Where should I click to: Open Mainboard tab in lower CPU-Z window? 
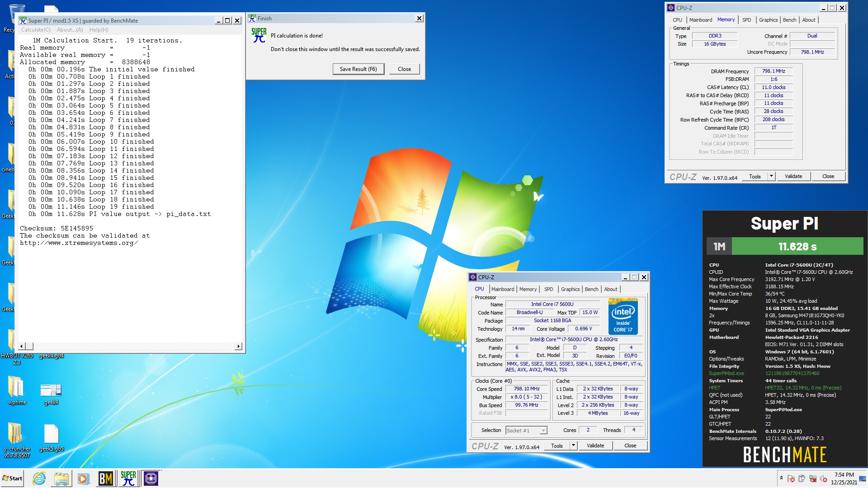click(503, 289)
